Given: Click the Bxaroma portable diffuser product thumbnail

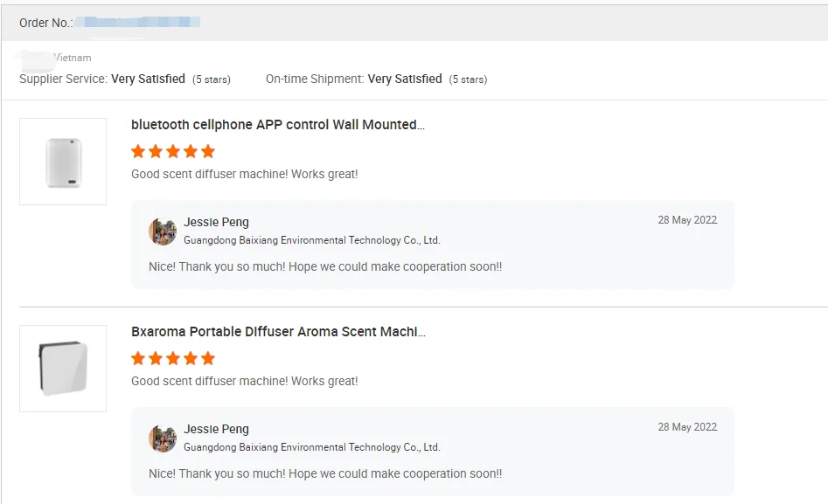Looking at the screenshot, I should [63, 368].
